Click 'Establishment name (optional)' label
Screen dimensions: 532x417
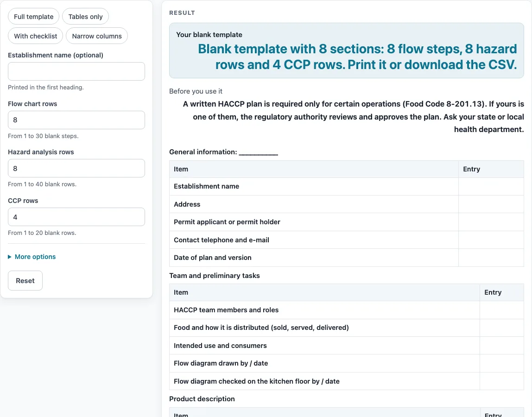click(x=56, y=55)
